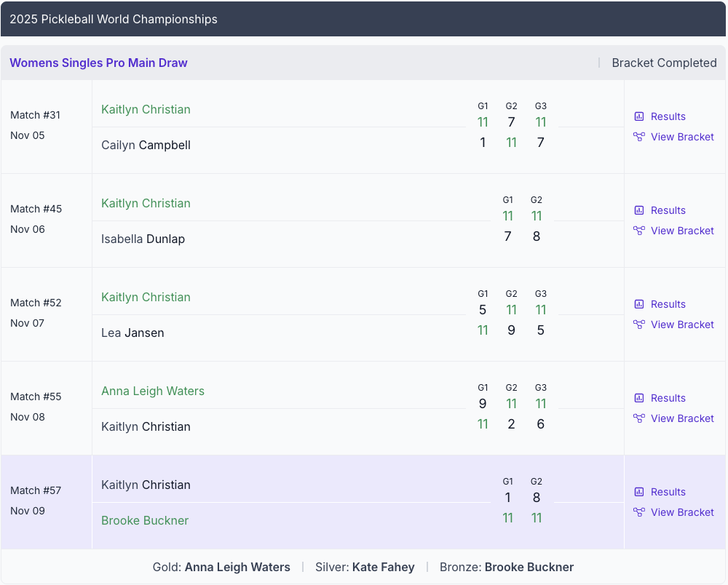This screenshot has height=585, width=728.
Task: Click Results chart icon for Match #55
Action: tap(639, 398)
